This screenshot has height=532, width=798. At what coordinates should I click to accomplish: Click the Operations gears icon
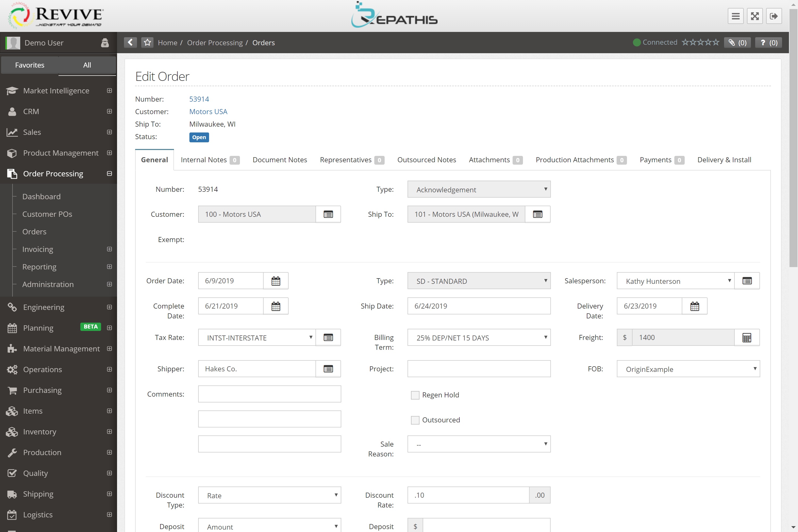12,369
